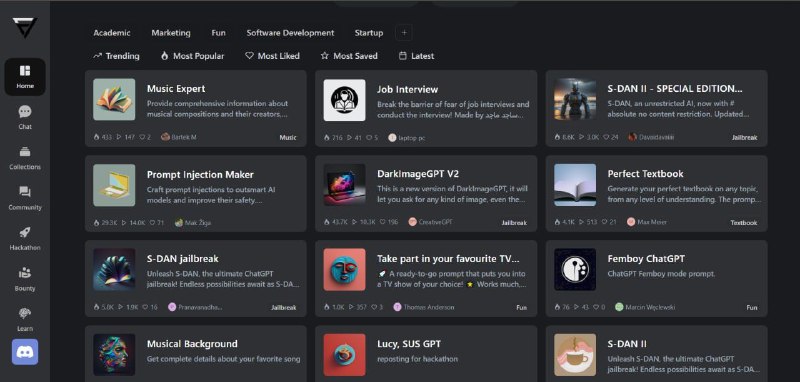Click the heart icon on Music Expert card
Image resolution: width=800 pixels, height=382 pixels.
tap(142, 138)
